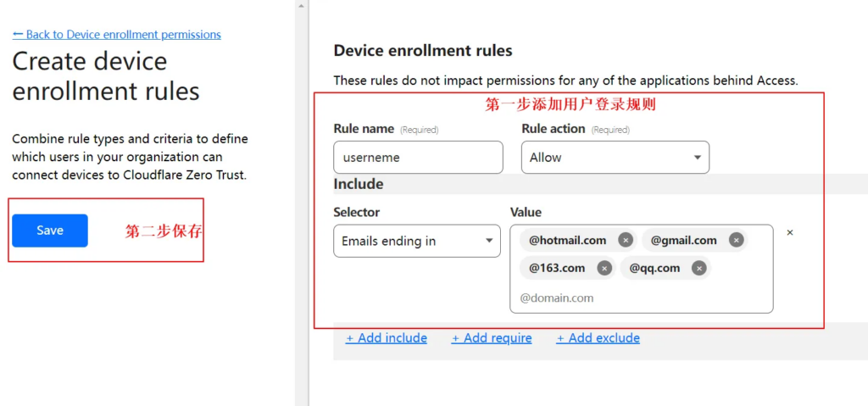Delete the @qq.com value chip

(x=698, y=268)
